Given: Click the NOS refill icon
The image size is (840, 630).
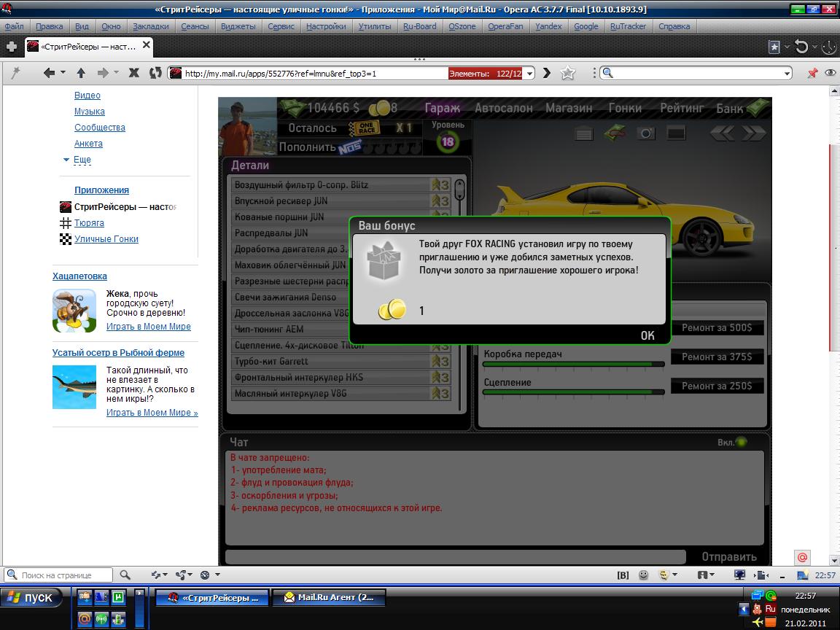Looking at the screenshot, I should click(350, 148).
